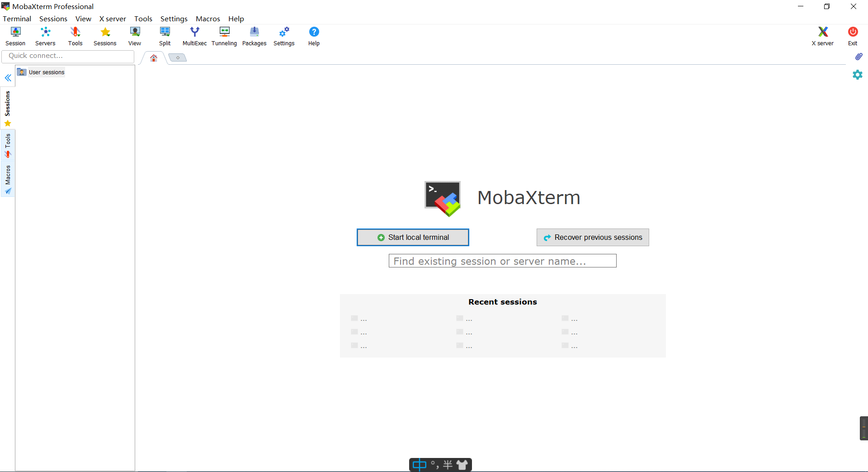Viewport: 868px width, 472px height.
Task: Open MultiExec mode
Action: (194, 36)
